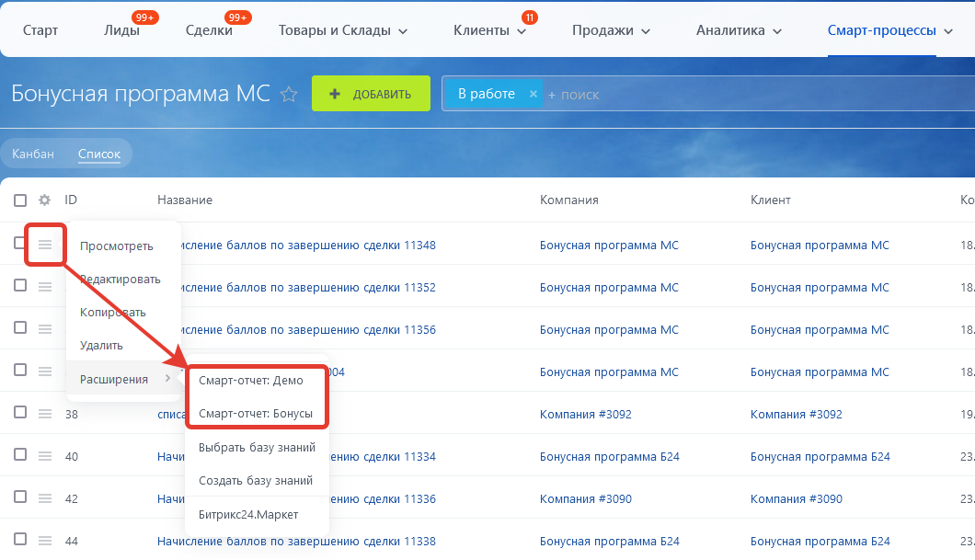Open the list settings gear icon
The width and height of the screenshot is (975, 560).
point(44,200)
